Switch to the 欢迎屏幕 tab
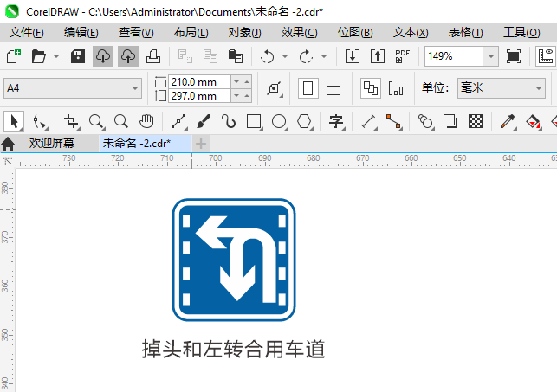 pyautogui.click(x=52, y=144)
